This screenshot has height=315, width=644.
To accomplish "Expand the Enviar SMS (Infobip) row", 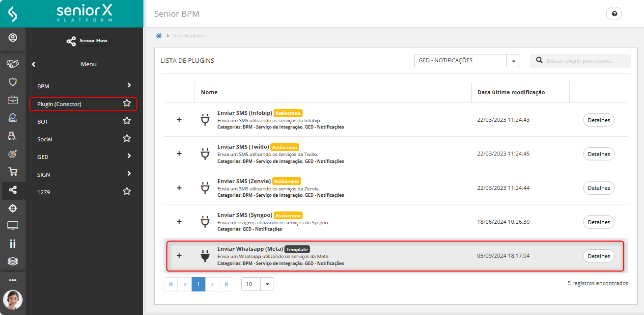I will tap(179, 120).
